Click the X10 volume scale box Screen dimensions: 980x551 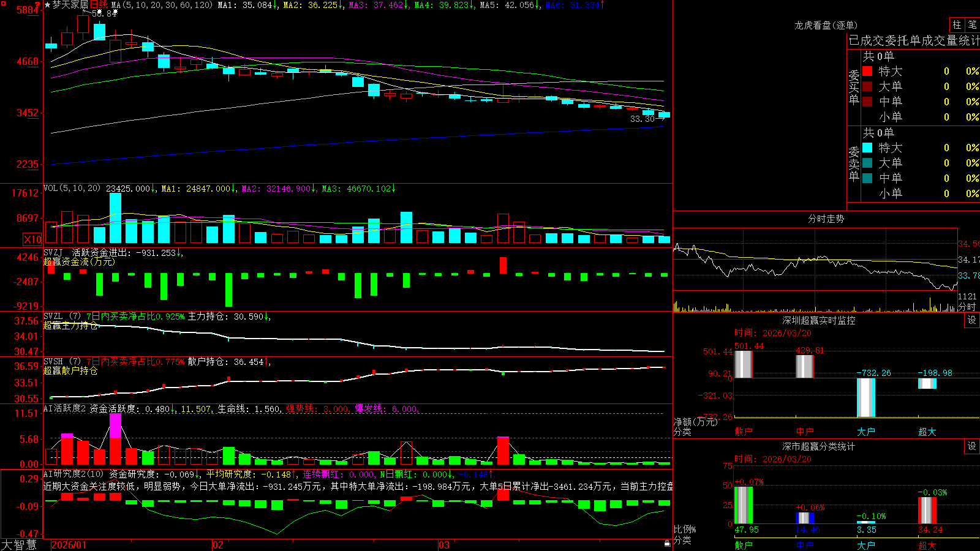(32, 239)
